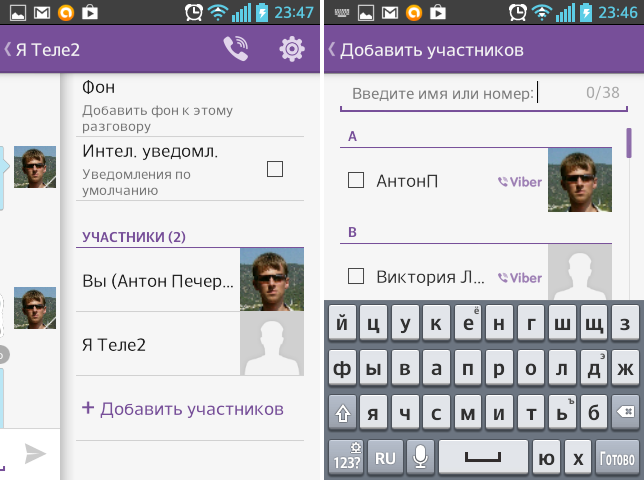The height and width of the screenshot is (480, 644).
Task: Focus the Введите имя или номер field
Action: 460,93
